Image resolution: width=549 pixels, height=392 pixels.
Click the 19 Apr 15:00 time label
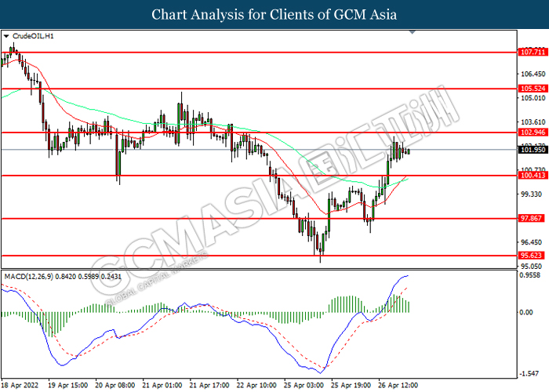[x=68, y=386]
